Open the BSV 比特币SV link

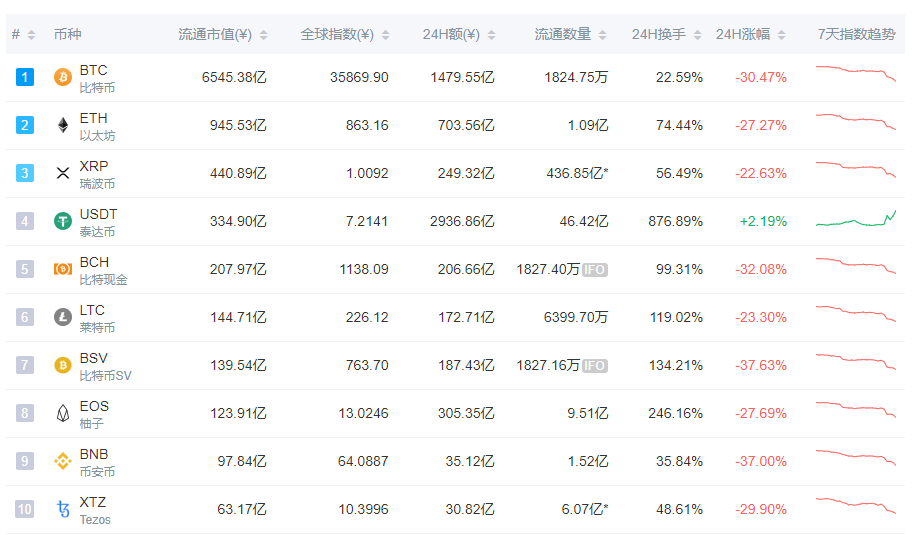106,367
